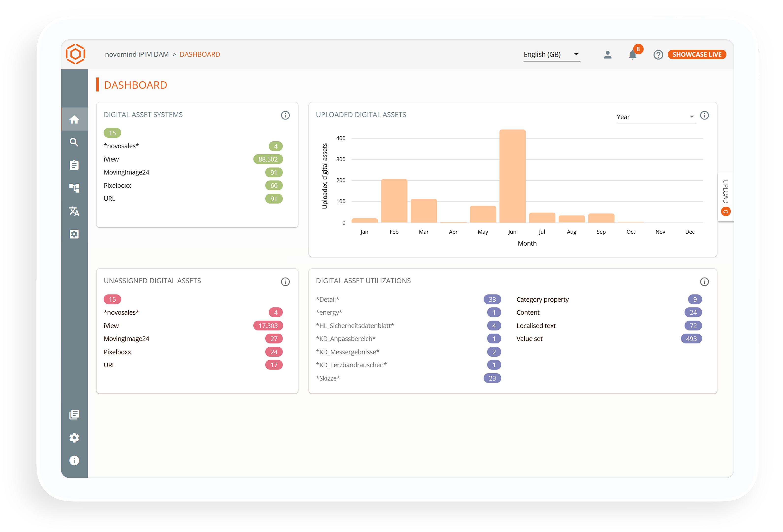Click the clipboard tasks sidebar icon
Viewport: 783px width, 532px height.
click(x=74, y=165)
